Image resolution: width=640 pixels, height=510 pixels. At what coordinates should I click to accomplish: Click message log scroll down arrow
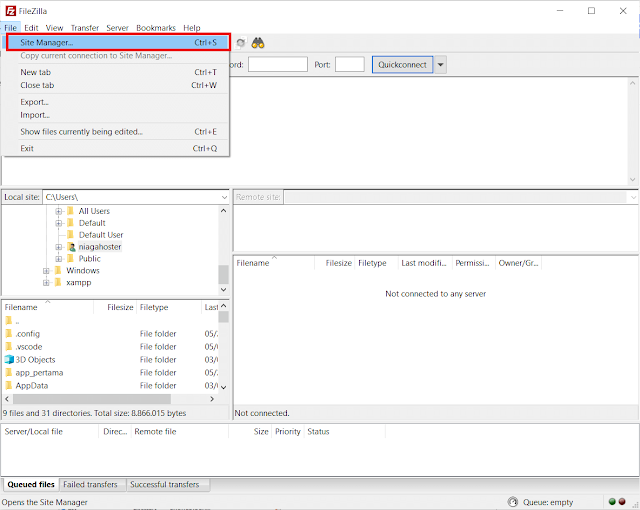tap(632, 180)
